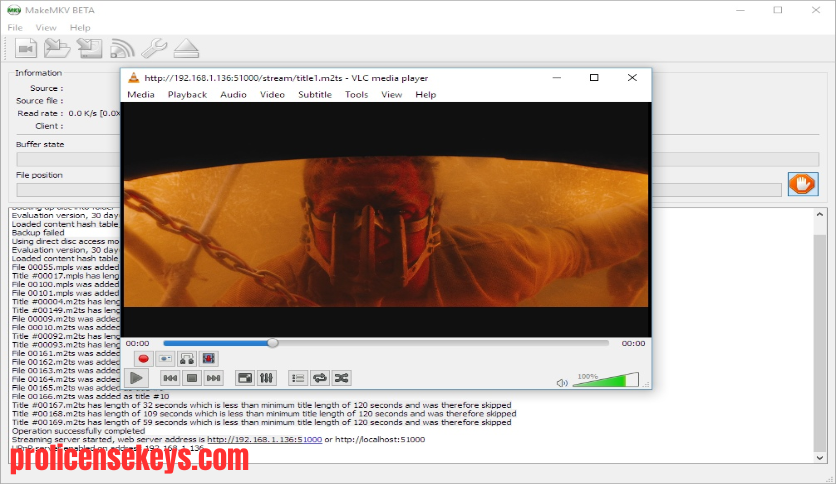The height and width of the screenshot is (484, 836).
Task: Click the MakeMKV toolbar drag handle
Action: click(x=6, y=49)
